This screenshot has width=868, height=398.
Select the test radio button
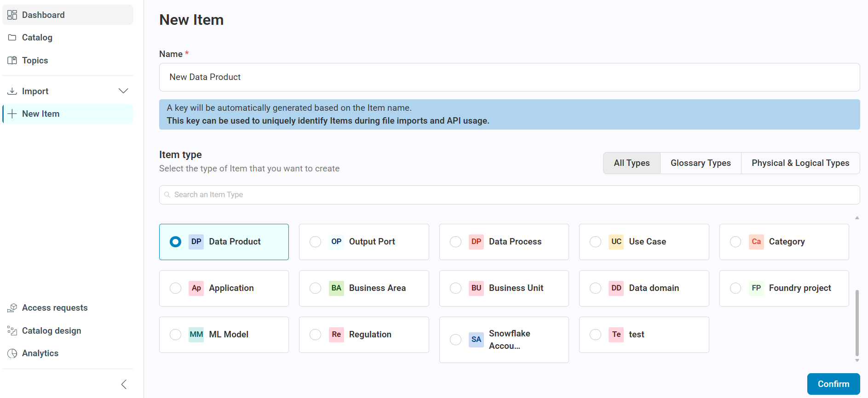[x=595, y=335]
